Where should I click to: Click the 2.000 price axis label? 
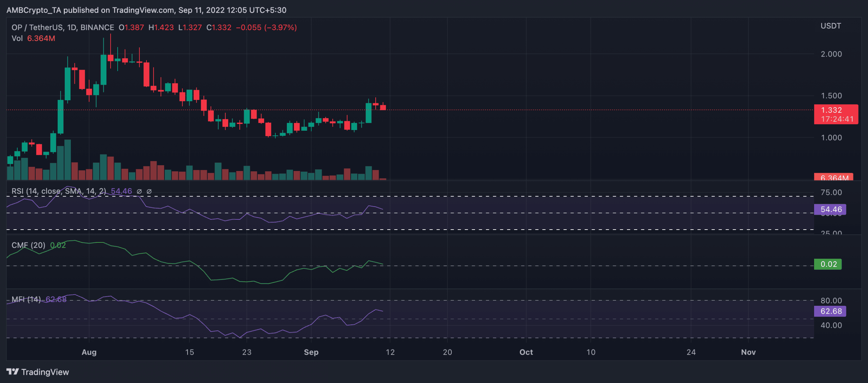[x=831, y=54]
